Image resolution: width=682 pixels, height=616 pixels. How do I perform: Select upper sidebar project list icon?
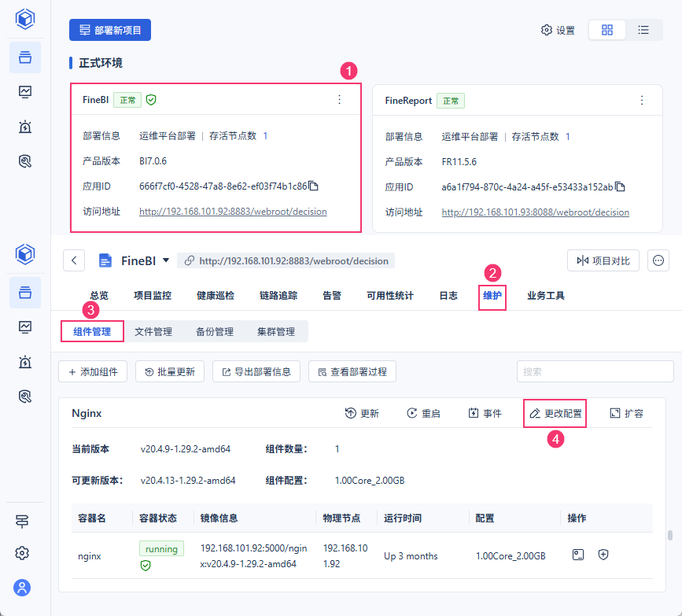click(x=25, y=57)
